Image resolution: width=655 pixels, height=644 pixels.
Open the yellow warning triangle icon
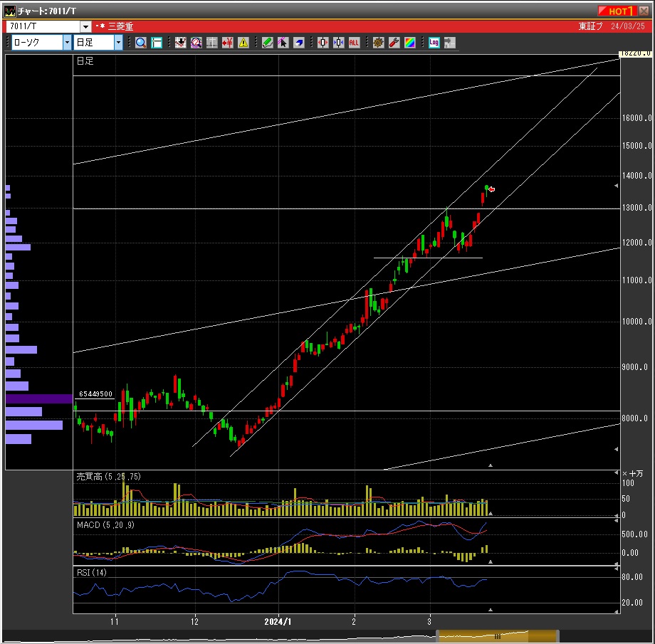(x=243, y=43)
